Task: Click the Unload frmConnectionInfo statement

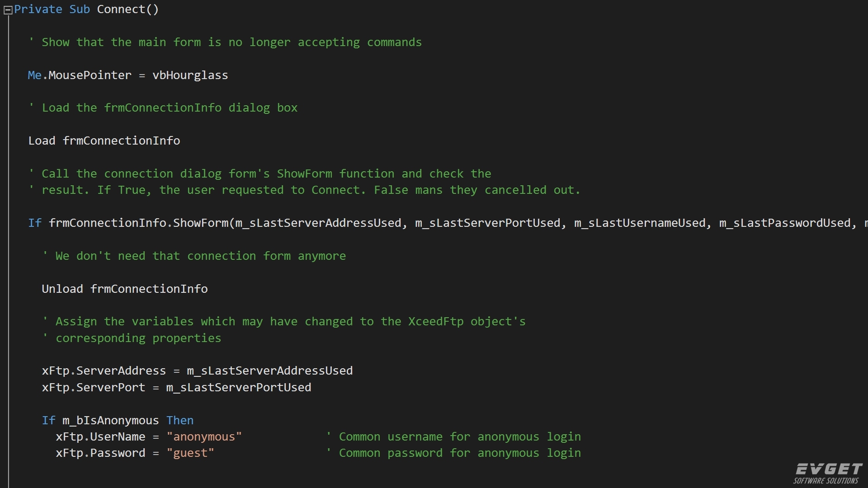Action: (x=125, y=289)
